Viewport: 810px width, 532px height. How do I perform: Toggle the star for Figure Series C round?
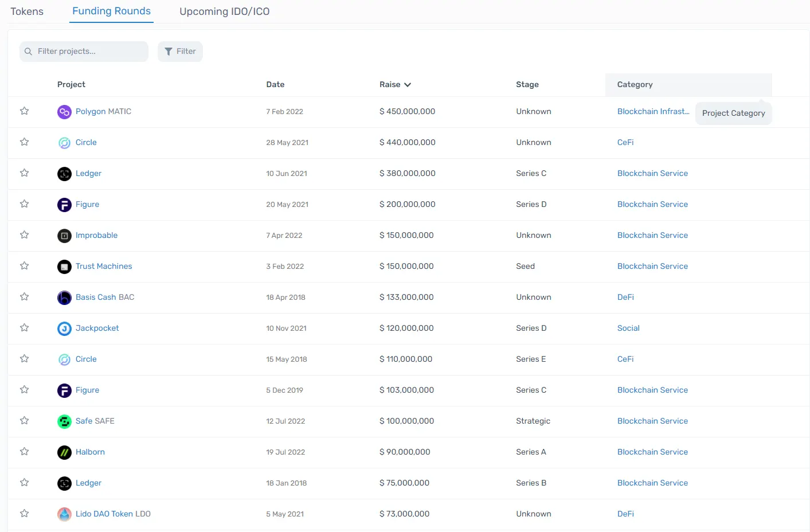coord(24,390)
